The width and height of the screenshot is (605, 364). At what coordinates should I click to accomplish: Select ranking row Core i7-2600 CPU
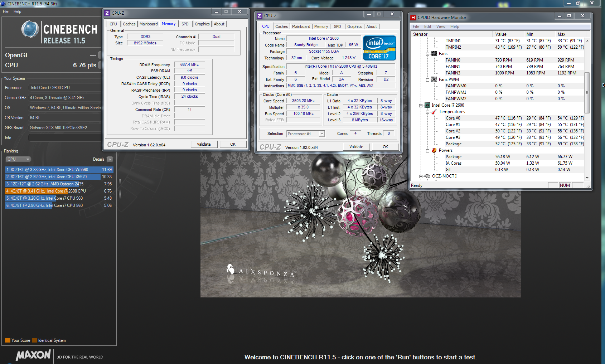pos(59,191)
